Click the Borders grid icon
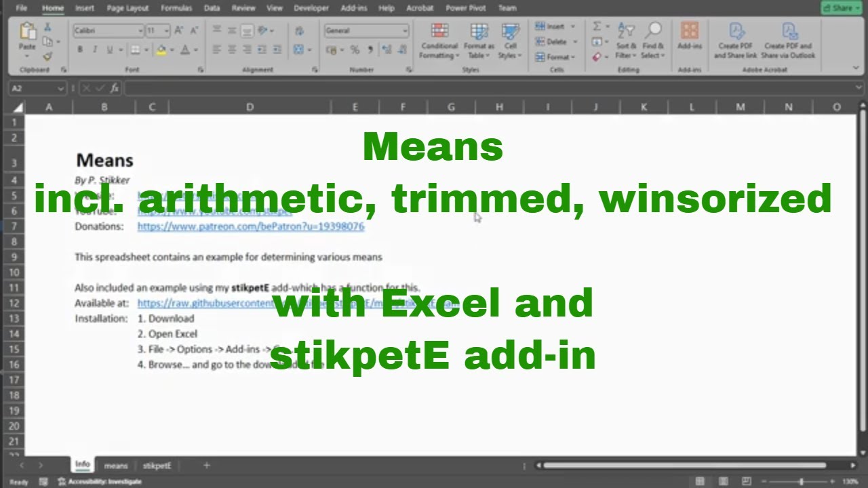868x488 pixels. pos(135,50)
